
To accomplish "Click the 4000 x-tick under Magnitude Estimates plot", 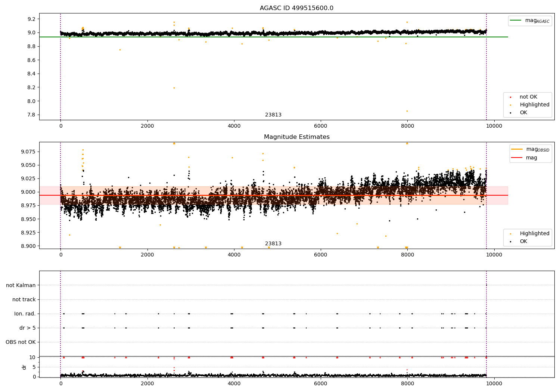I will click(x=234, y=255).
